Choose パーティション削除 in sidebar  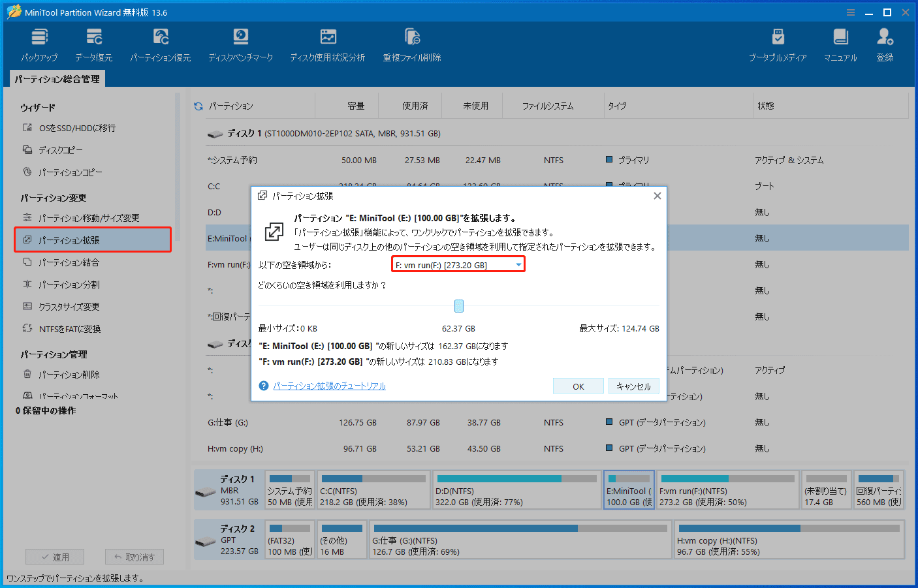(69, 375)
